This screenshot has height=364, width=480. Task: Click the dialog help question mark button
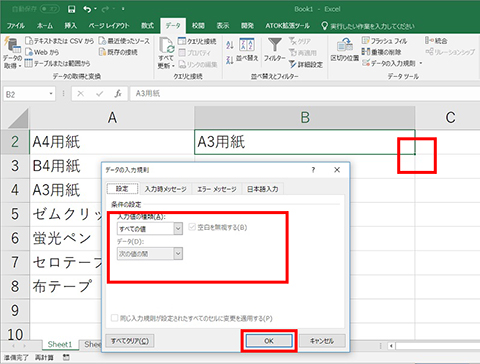click(313, 170)
